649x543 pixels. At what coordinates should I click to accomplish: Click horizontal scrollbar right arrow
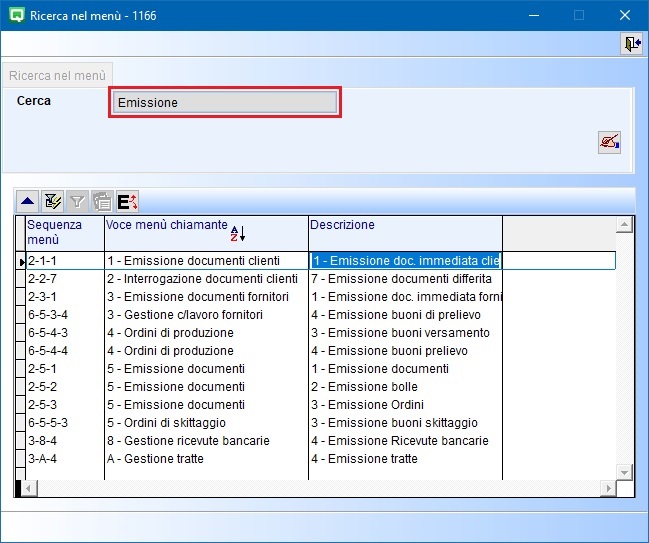point(607,488)
